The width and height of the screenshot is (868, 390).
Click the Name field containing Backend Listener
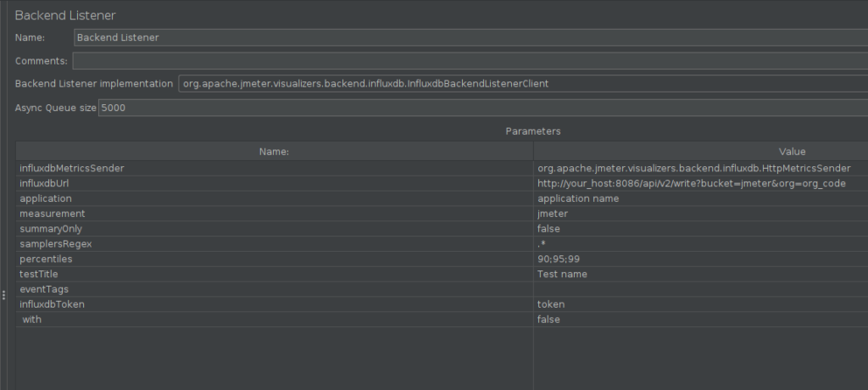click(470, 37)
